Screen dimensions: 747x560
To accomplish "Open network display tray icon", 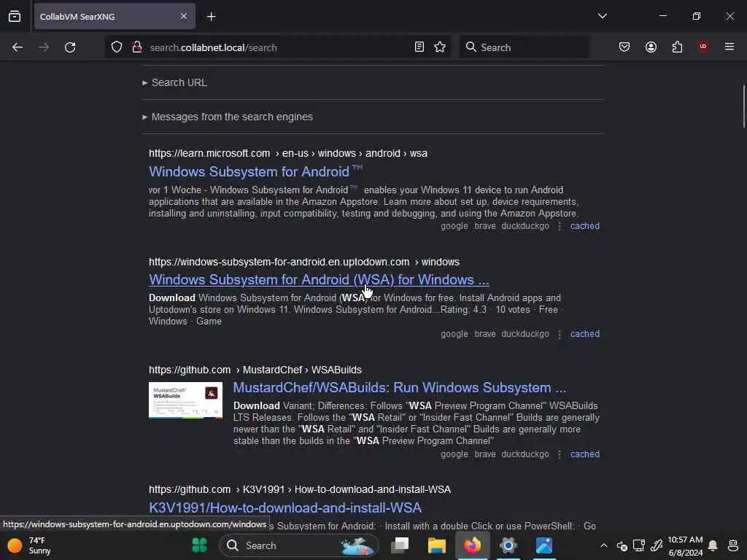I will tap(639, 545).
